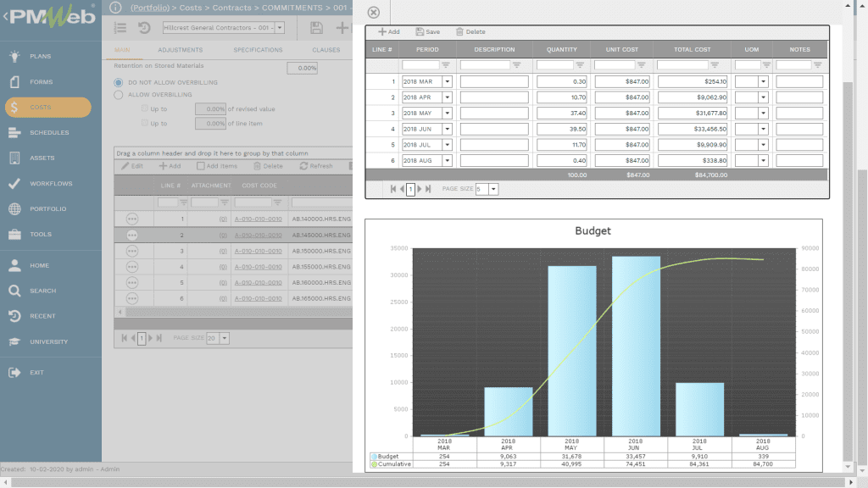Toggle the Add Items checkbox

(200, 166)
